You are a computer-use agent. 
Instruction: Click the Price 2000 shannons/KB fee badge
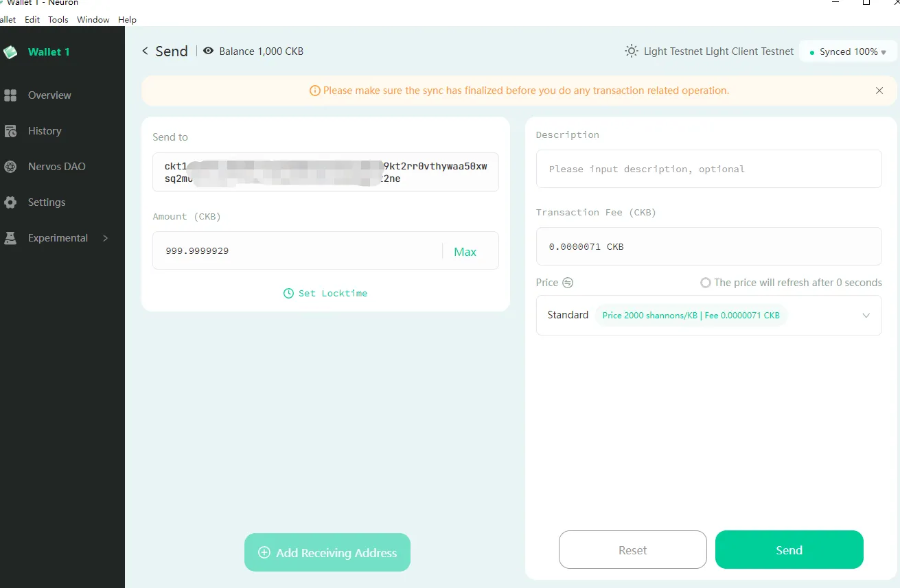(x=691, y=316)
